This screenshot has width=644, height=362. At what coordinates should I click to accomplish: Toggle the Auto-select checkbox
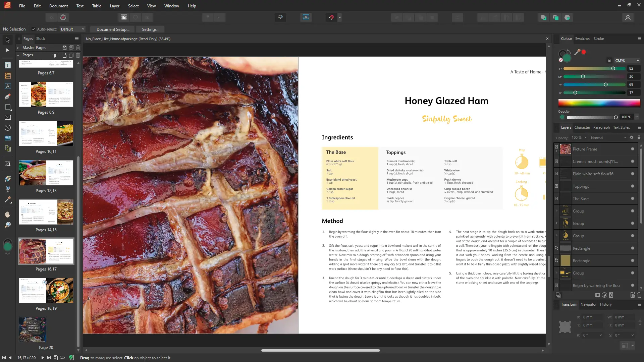[x=33, y=29]
